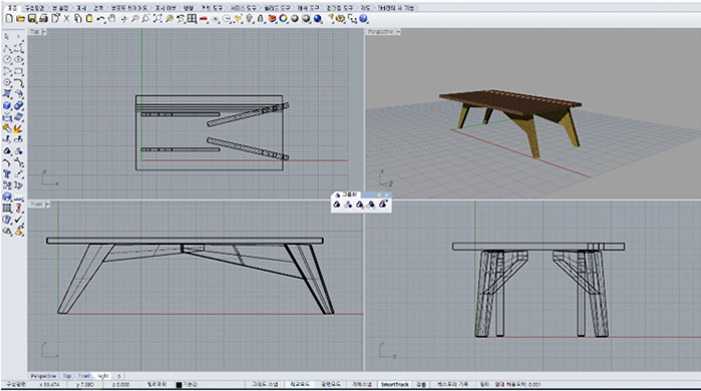Click the z 0.000 value in the status bar
701x391 pixels.
121,384
